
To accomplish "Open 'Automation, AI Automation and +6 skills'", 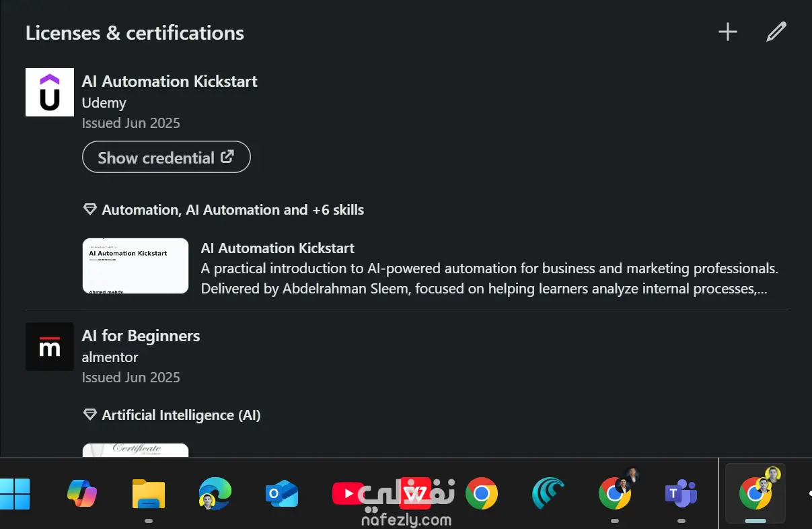I will pos(233,210).
